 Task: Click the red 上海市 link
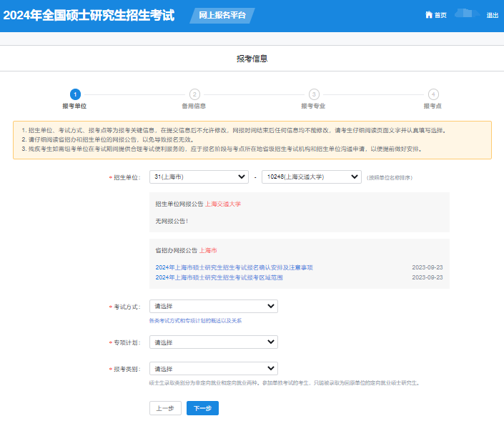(208, 251)
